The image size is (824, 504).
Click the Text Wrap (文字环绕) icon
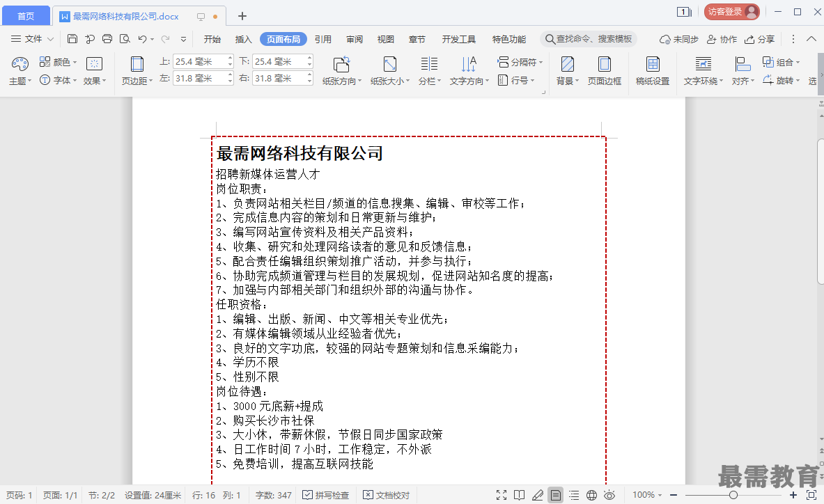tap(703, 64)
